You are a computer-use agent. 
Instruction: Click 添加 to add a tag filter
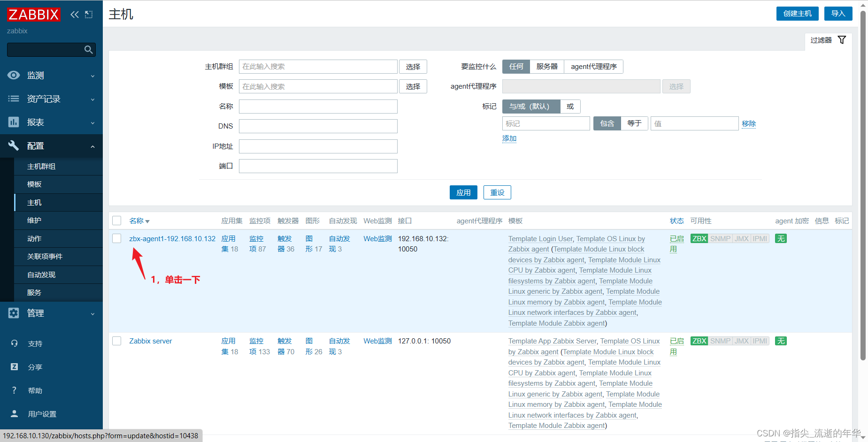(509, 138)
